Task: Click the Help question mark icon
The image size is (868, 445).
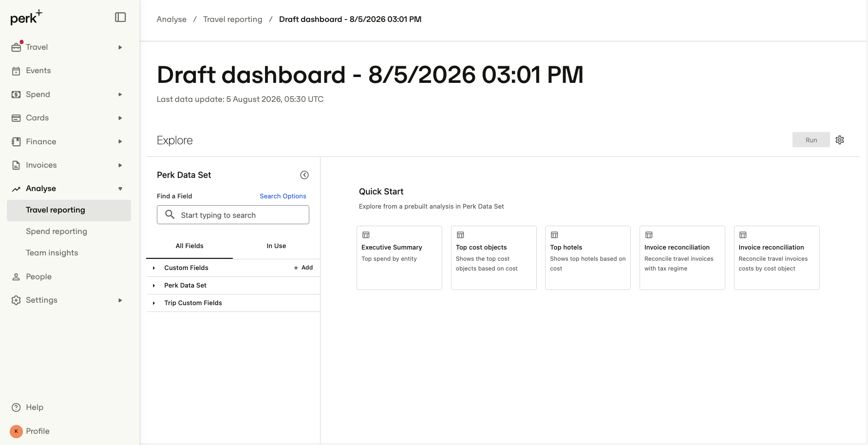Action: pyautogui.click(x=16, y=407)
